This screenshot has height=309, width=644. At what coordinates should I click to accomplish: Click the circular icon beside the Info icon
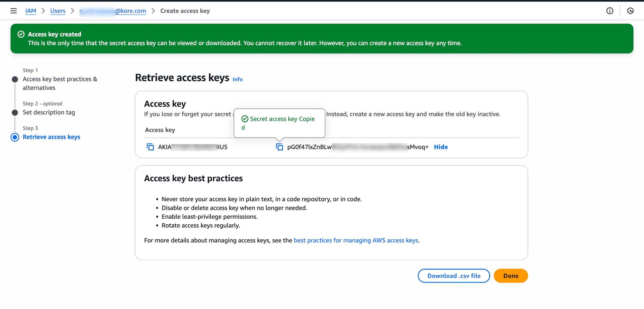pos(630,11)
